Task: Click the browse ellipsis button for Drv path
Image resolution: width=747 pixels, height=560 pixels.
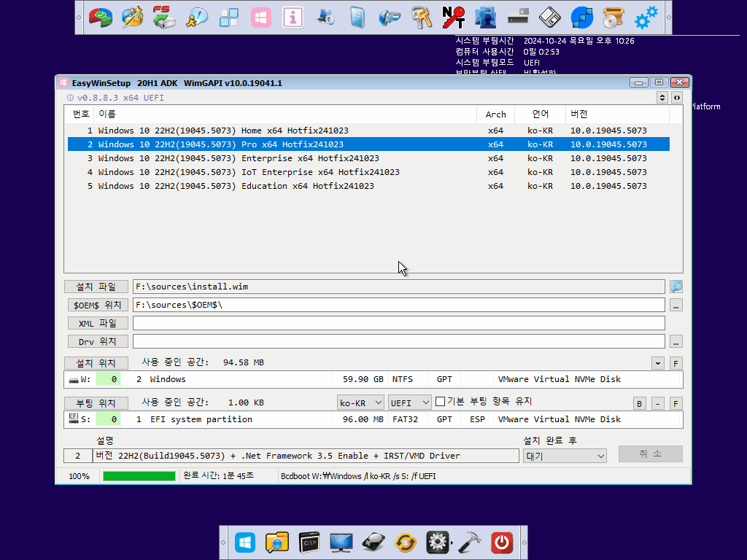Action: click(676, 341)
